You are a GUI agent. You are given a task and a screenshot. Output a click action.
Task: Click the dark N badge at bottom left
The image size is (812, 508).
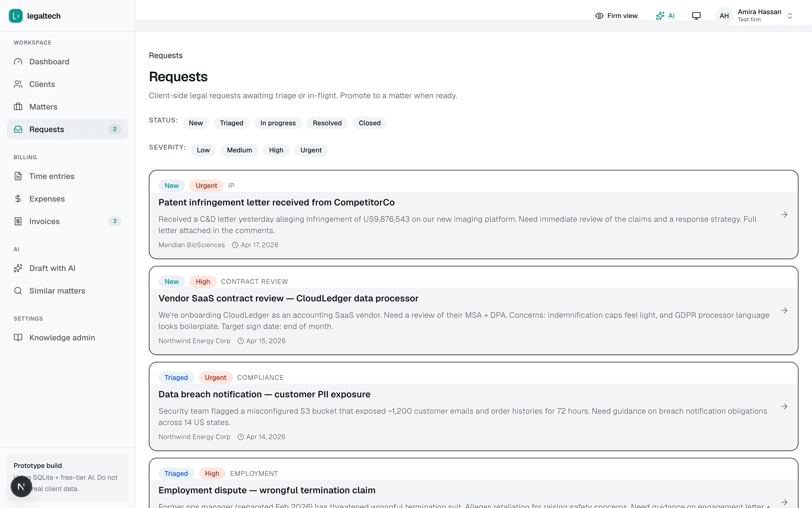[21, 486]
